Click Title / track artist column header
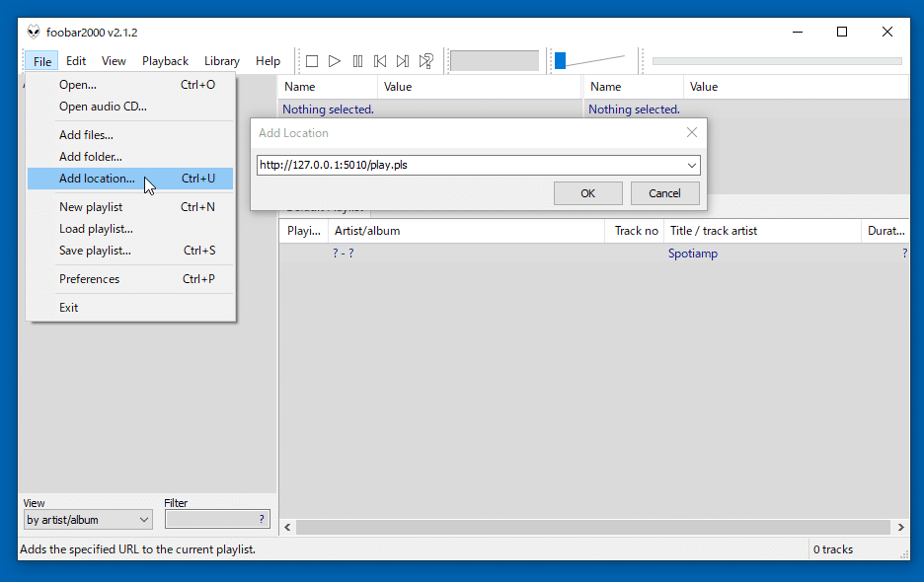This screenshot has width=924, height=582. [x=762, y=231]
